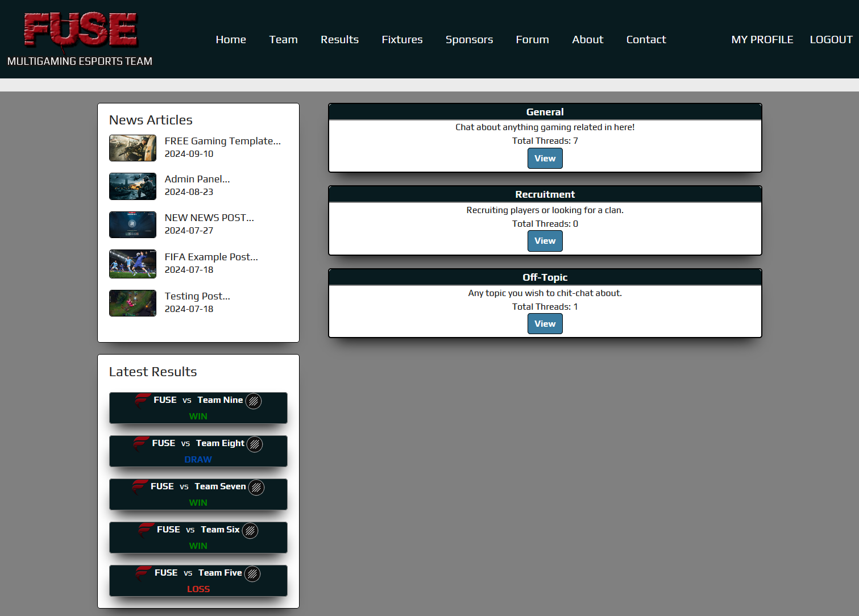Open the FREE Gaming Template article thumbnail

tap(132, 148)
